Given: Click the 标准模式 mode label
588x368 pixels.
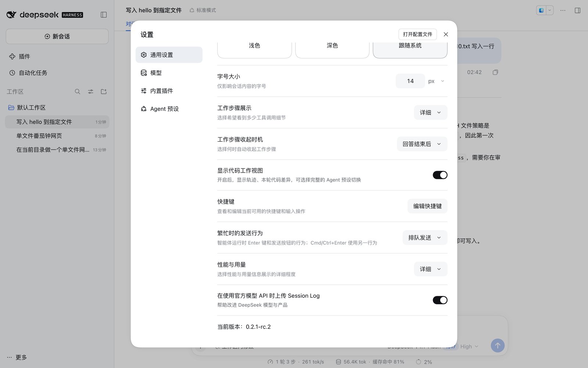Looking at the screenshot, I should click(x=203, y=10).
